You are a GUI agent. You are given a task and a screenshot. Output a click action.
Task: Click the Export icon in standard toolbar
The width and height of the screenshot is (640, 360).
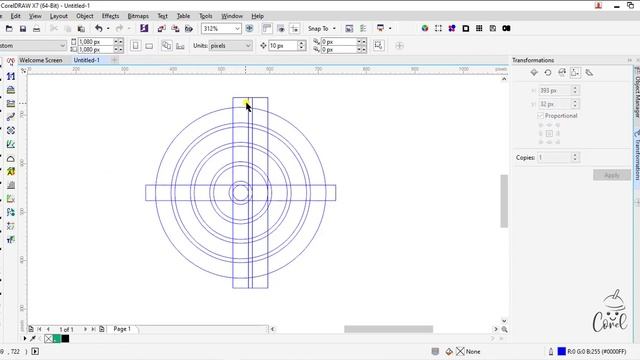176,29
